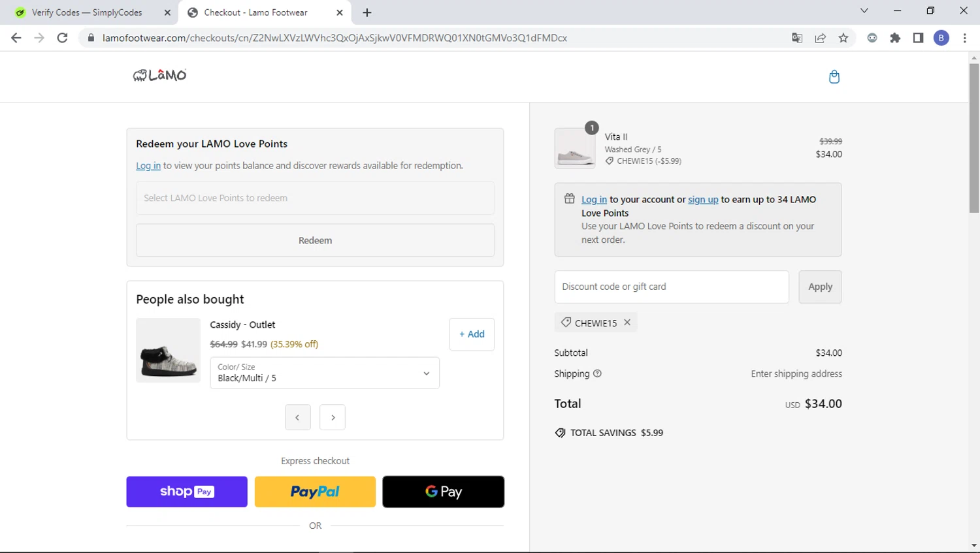980x553 pixels.
Task: Click the Enter shipping address text
Action: [x=796, y=373]
